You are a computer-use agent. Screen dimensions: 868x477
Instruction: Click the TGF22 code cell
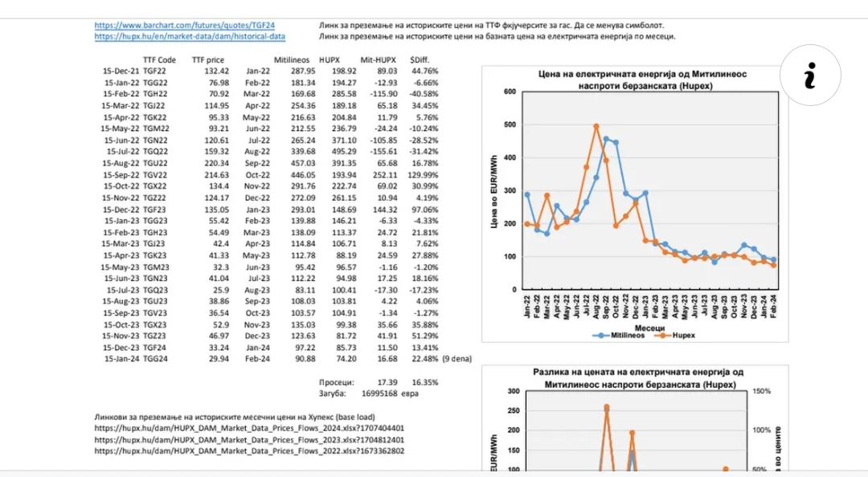coord(155,71)
